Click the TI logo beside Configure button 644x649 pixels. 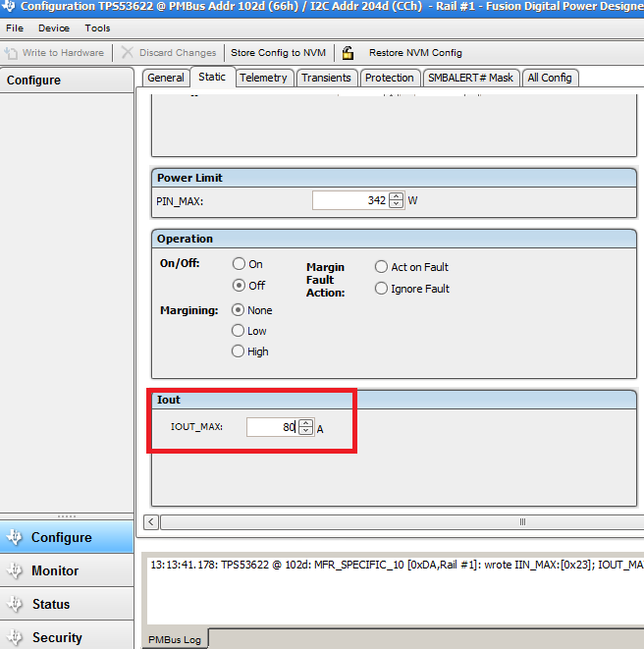pyautogui.click(x=15, y=537)
